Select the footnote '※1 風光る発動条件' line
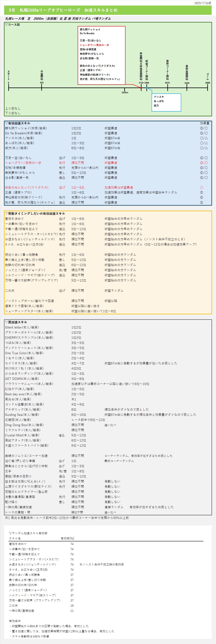This screenshot has height=644, width=216. pos(67,518)
